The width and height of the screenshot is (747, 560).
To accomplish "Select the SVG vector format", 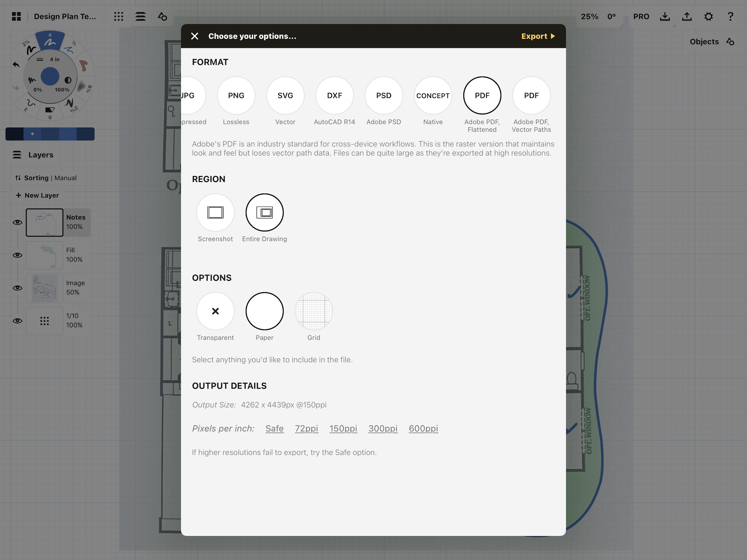I will 285,95.
